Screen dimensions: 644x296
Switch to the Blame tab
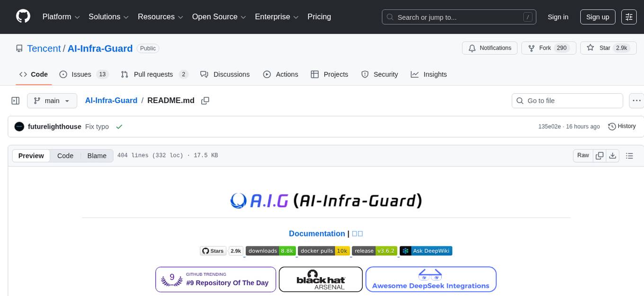[x=97, y=156]
